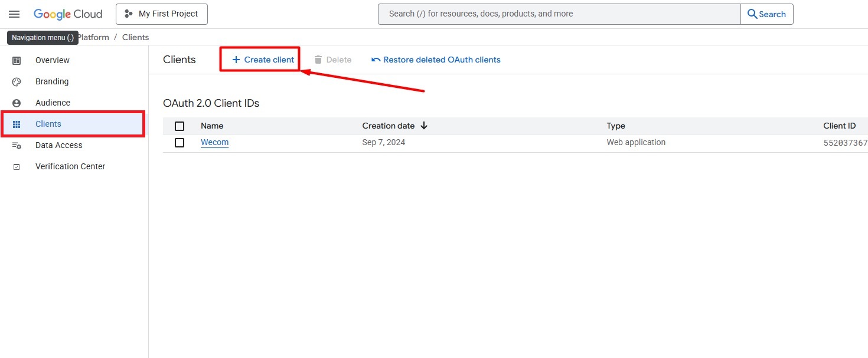Check the box for Wecom client
Viewport: 868px width, 358px height.
180,143
